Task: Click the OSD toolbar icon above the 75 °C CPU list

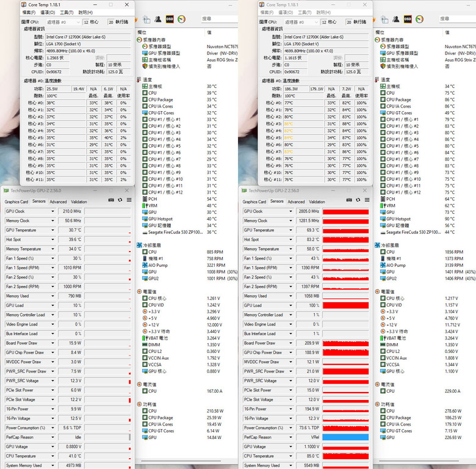Action: 408,19
